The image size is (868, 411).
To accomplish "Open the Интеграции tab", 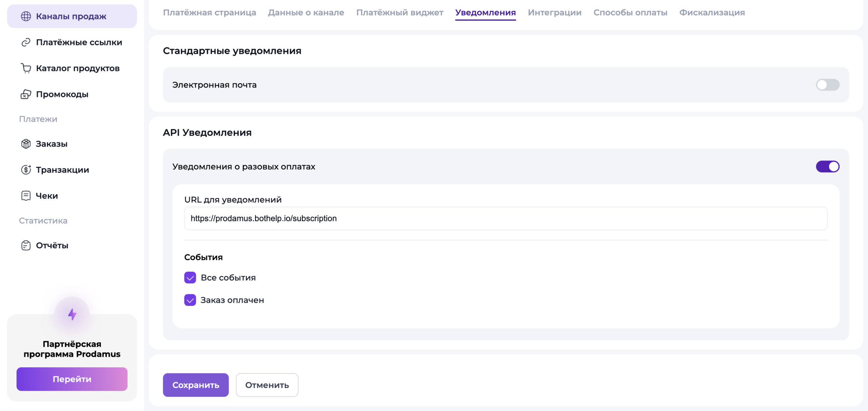I will (x=554, y=13).
